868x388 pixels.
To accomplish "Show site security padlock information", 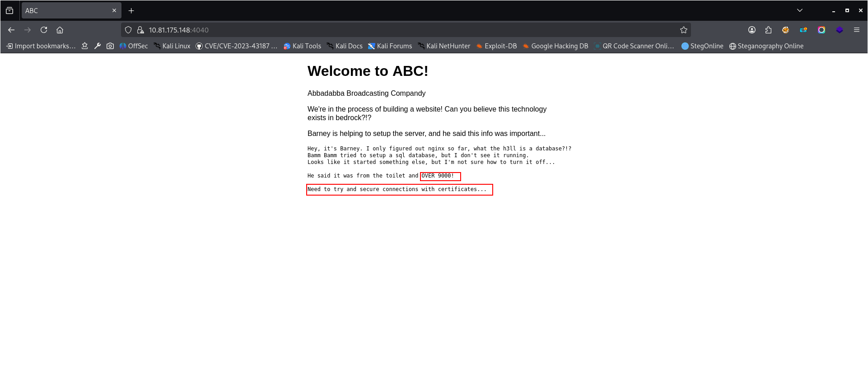I will click(140, 30).
